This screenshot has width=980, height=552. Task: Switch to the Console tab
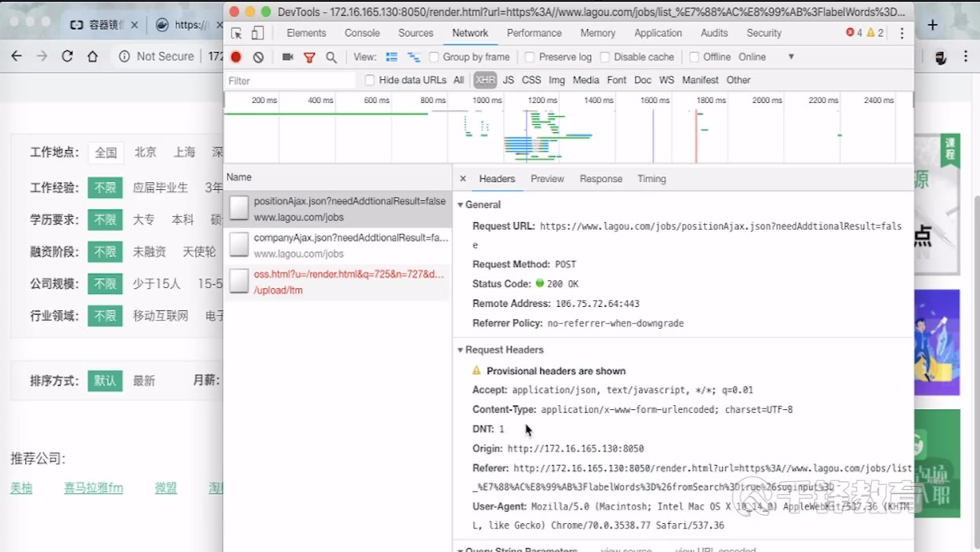362,34
